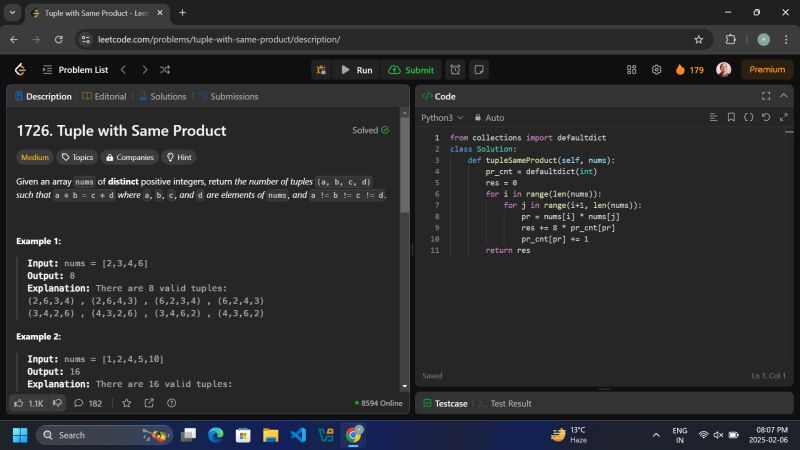Go back in browser
This screenshot has height=450, width=800.
[x=14, y=39]
